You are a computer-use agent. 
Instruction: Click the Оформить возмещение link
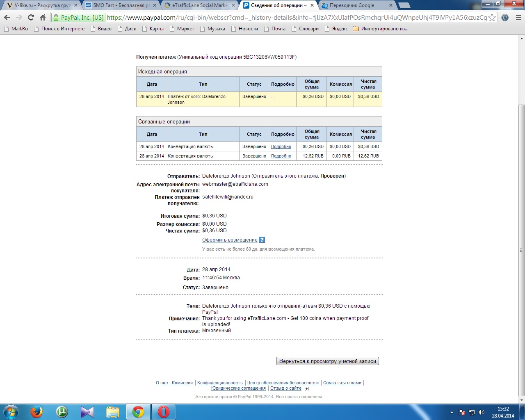tap(230, 240)
